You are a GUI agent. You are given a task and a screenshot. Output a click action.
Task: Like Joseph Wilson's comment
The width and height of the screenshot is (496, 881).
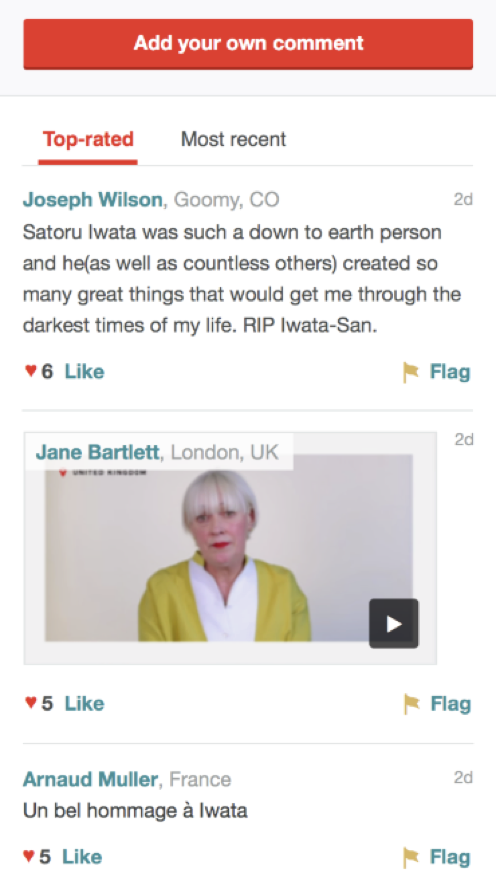point(84,371)
